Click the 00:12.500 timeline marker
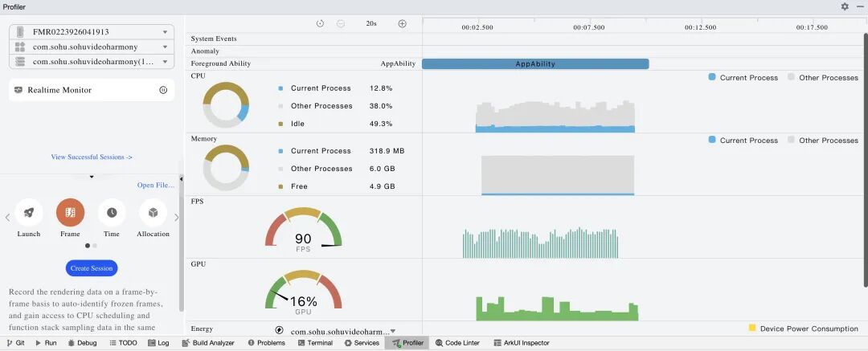The width and height of the screenshot is (868, 351). click(x=700, y=27)
